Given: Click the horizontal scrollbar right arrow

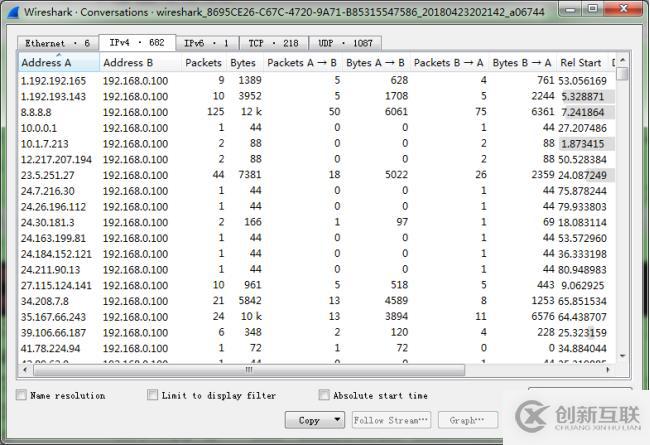Looking at the screenshot, I should (x=608, y=369).
